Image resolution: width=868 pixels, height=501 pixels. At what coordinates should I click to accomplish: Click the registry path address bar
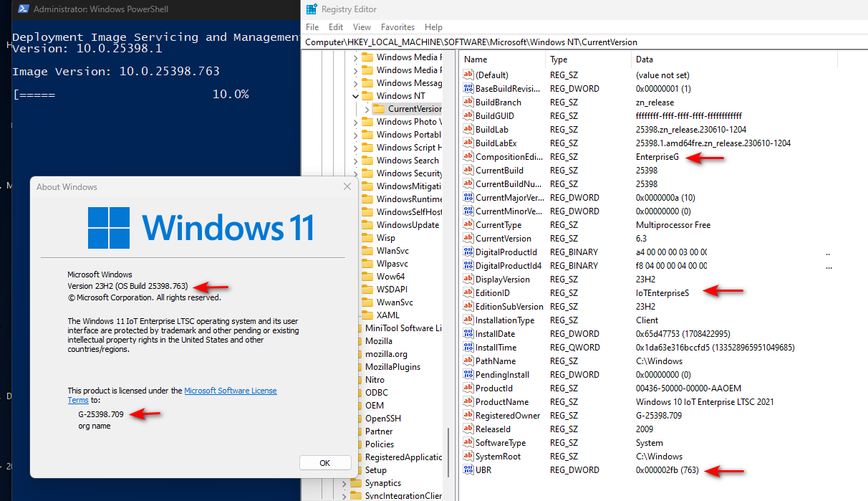(586, 42)
